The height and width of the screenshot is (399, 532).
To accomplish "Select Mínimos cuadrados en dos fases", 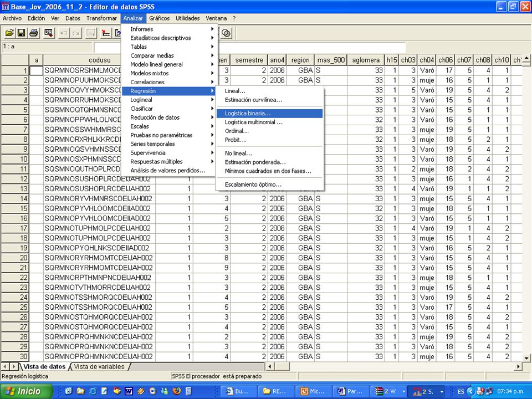I will click(x=269, y=171).
